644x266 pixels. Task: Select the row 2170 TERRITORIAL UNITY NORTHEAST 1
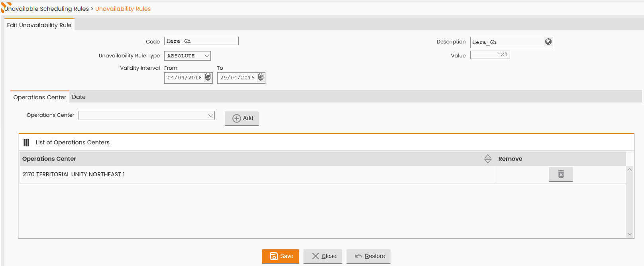click(323, 174)
